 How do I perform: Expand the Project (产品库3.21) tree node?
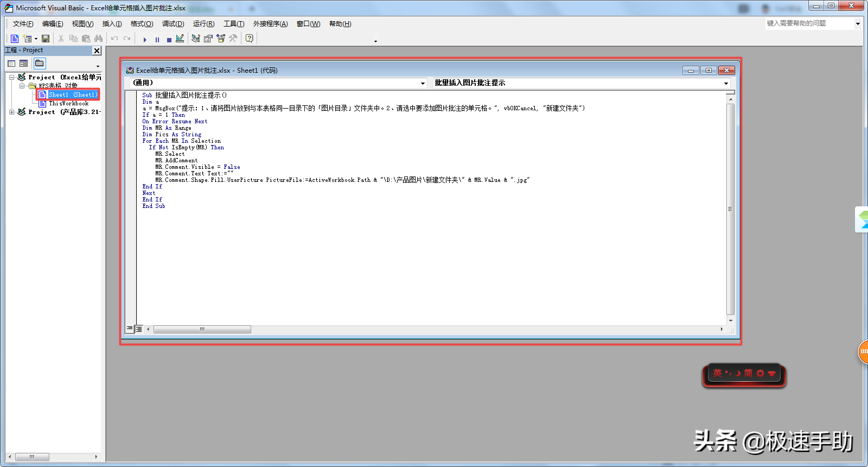pos(12,112)
